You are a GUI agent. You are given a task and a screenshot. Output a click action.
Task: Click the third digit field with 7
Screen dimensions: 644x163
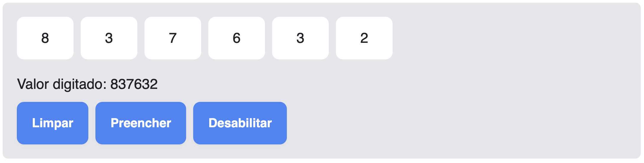coord(173,38)
